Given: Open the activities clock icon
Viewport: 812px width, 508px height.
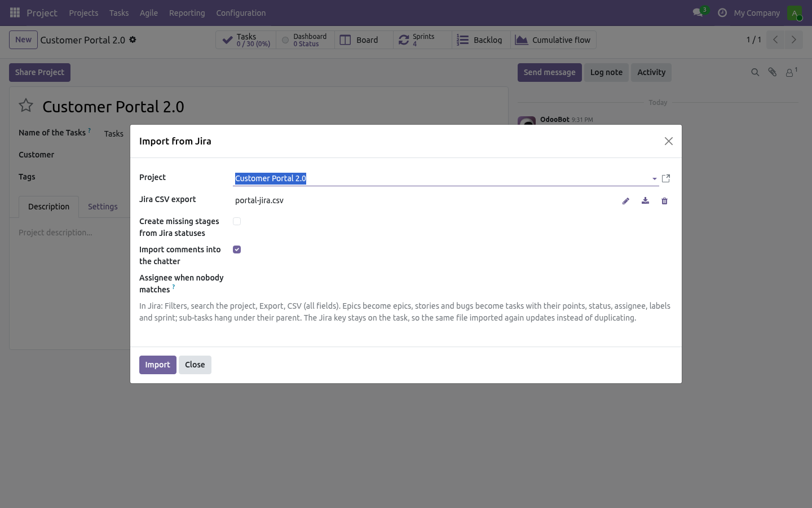Looking at the screenshot, I should (x=722, y=12).
